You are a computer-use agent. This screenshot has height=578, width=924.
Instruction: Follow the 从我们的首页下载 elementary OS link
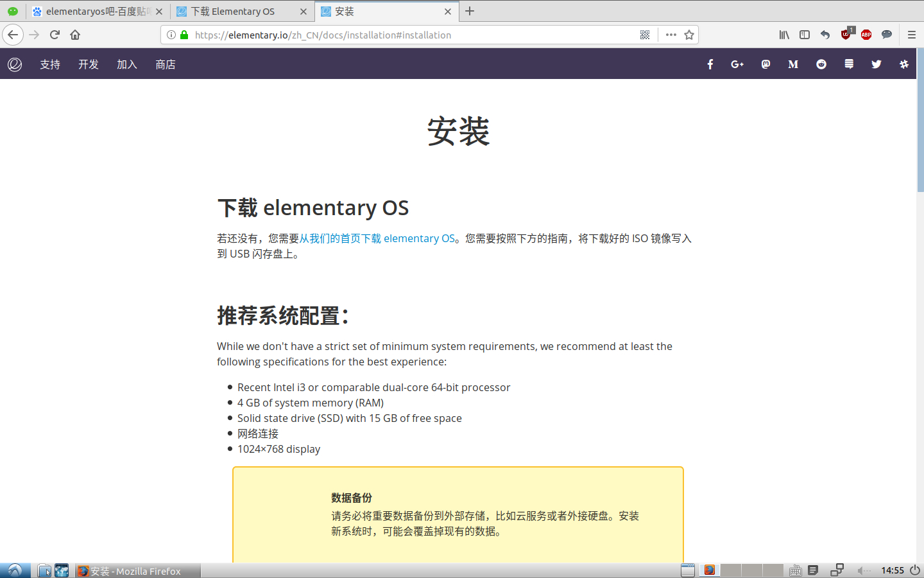click(x=377, y=238)
